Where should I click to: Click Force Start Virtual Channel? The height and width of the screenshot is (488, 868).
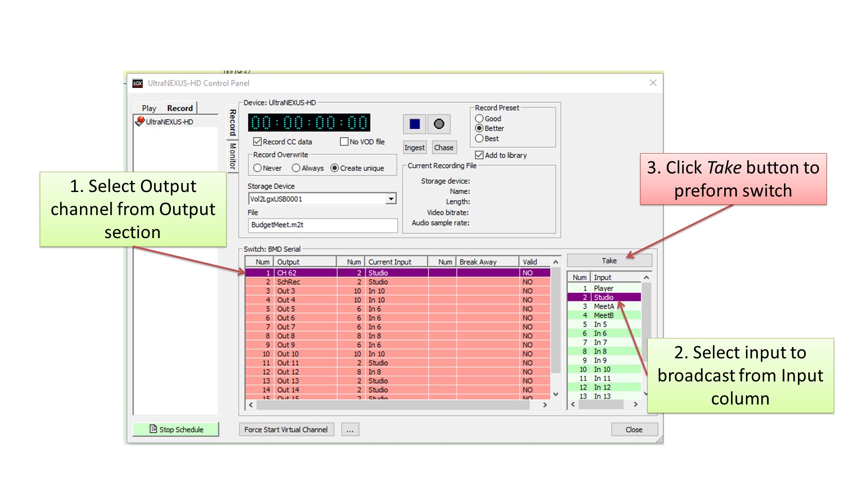pos(286,430)
